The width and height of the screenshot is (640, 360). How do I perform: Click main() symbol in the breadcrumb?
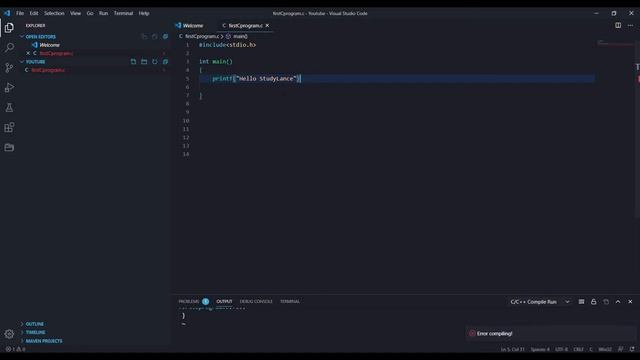coord(240,36)
